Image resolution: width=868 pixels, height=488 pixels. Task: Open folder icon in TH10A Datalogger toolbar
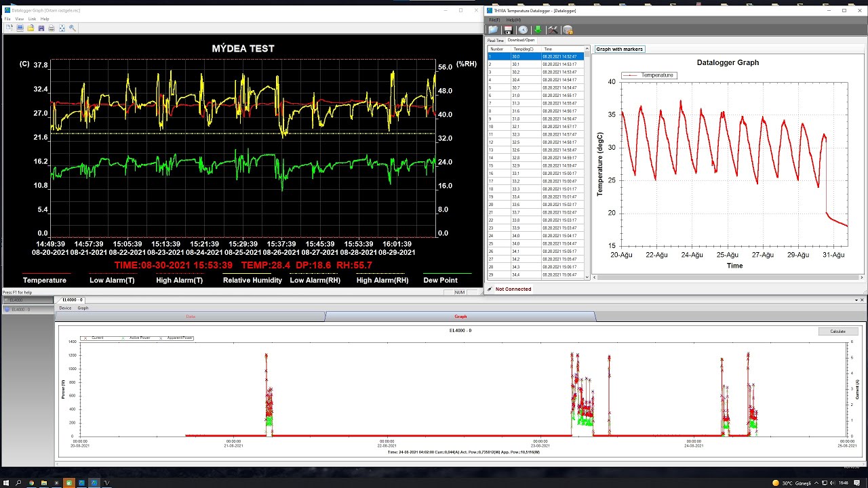(493, 30)
